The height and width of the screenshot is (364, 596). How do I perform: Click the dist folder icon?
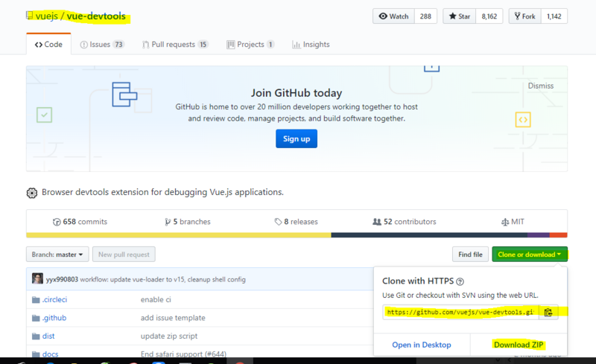pos(36,336)
